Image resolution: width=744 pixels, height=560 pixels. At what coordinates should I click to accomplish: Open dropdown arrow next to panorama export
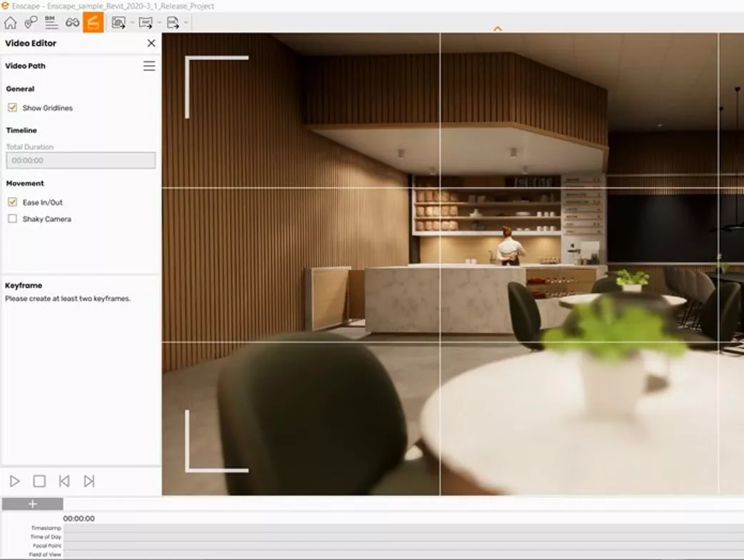[159, 22]
